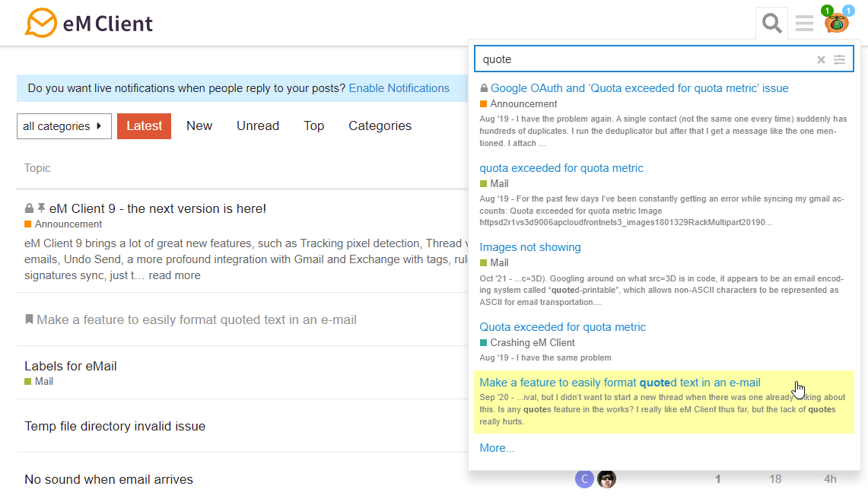This screenshot has height=502, width=868.
Task: Open Announcement category under eM Client 9 topic
Action: coord(63,224)
